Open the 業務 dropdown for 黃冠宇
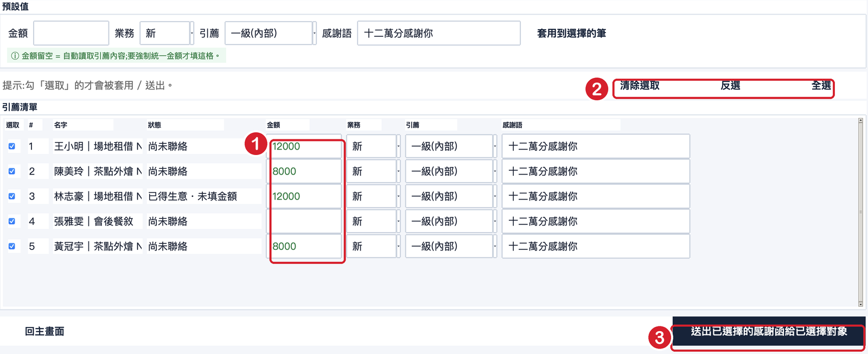The height and width of the screenshot is (354, 868). (x=373, y=246)
